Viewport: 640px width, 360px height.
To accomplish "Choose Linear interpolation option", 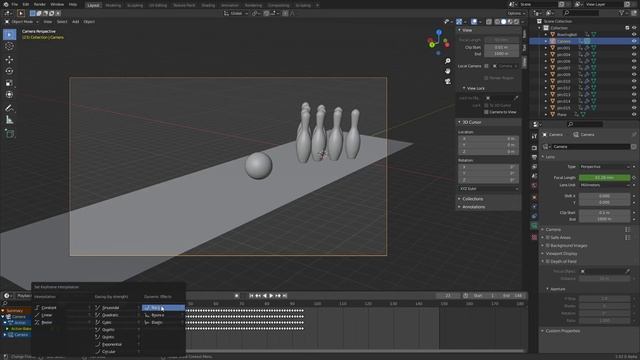I will coord(61,315).
